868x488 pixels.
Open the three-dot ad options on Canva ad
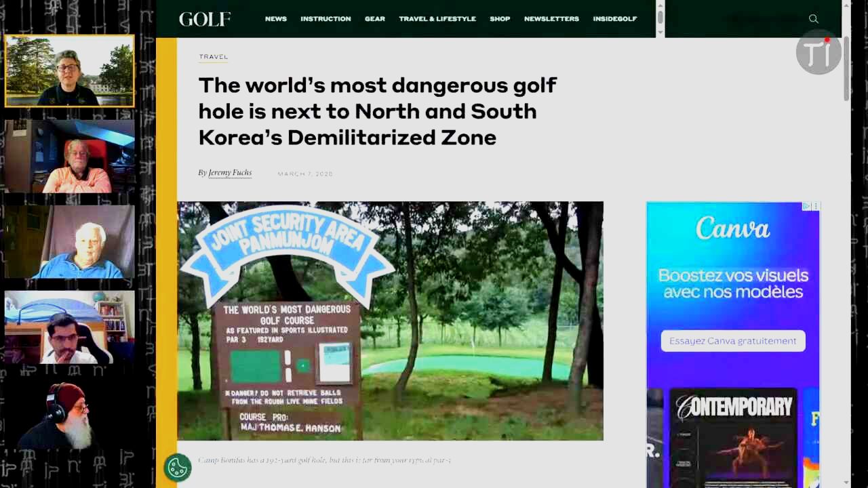pos(816,206)
